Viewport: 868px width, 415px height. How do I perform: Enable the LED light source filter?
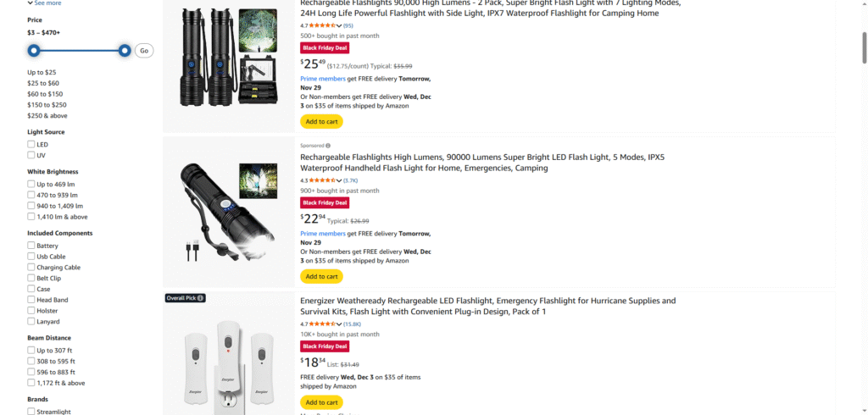pyautogui.click(x=31, y=145)
